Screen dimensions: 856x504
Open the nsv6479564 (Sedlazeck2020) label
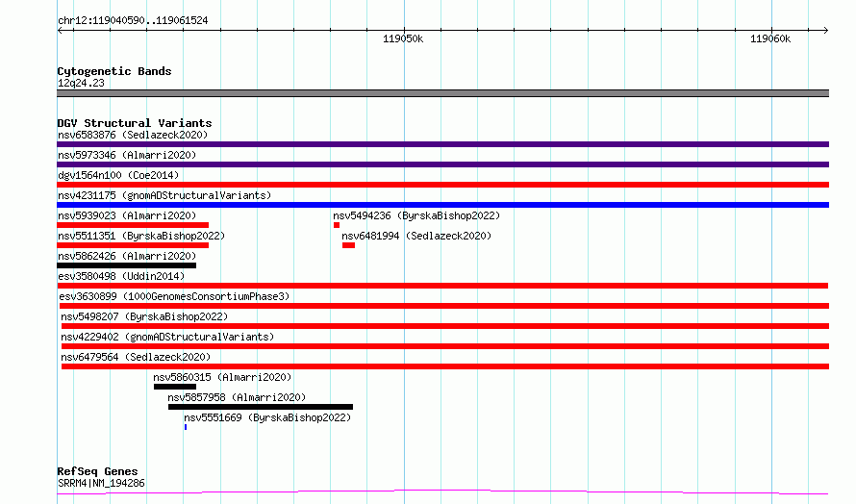[136, 357]
